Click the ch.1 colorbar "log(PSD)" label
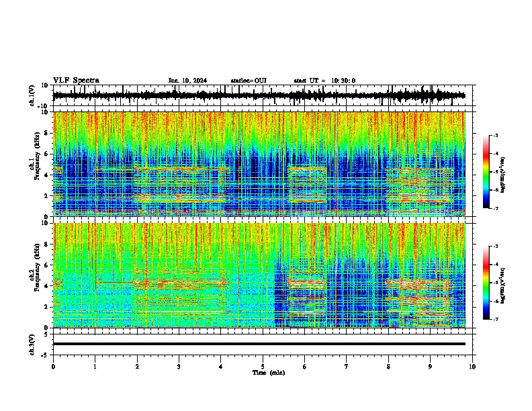This screenshot has height=411, width=532. [x=502, y=175]
